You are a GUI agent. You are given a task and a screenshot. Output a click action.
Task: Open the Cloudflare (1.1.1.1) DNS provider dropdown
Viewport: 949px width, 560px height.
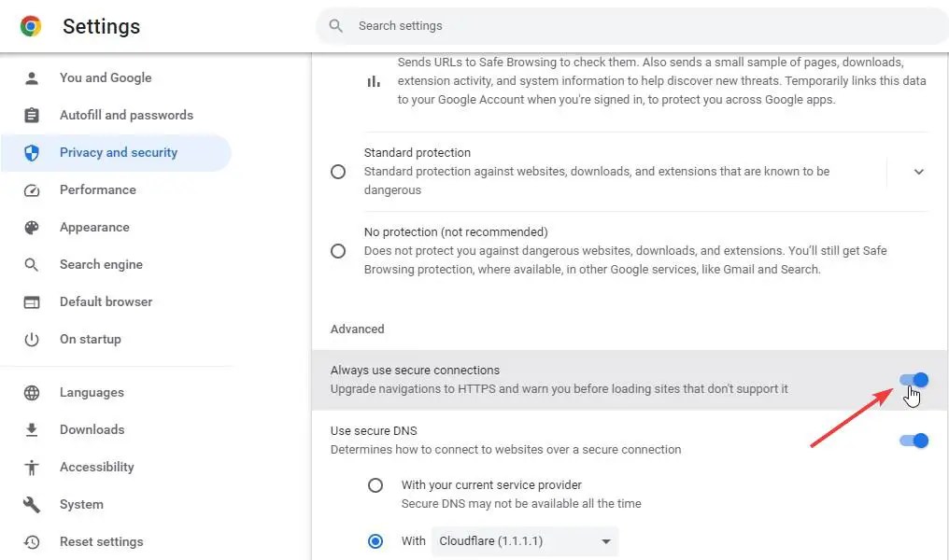525,541
